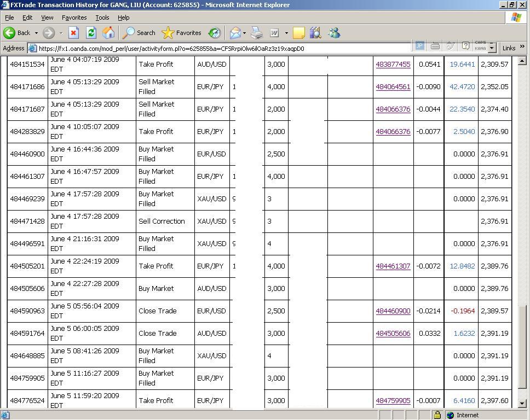This screenshot has height=420, width=530.
Task: Launch the Messenger people icon
Action: pos(334,33)
